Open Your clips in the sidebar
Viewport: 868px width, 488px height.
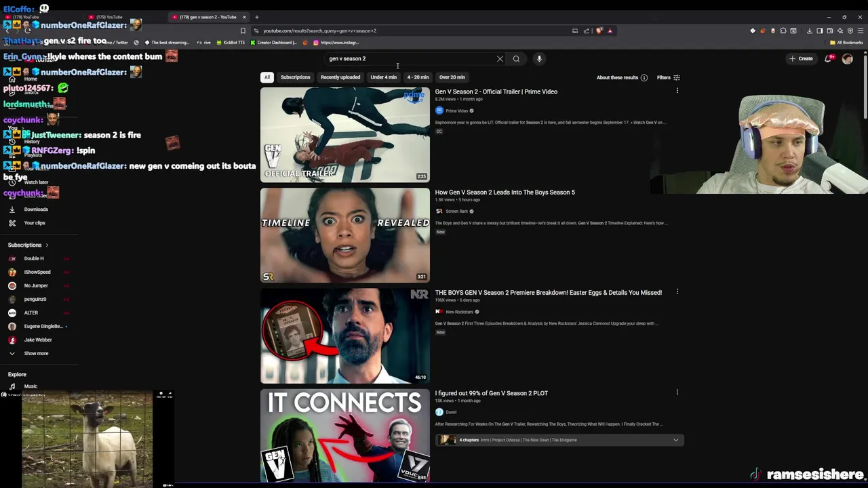pyautogui.click(x=35, y=223)
